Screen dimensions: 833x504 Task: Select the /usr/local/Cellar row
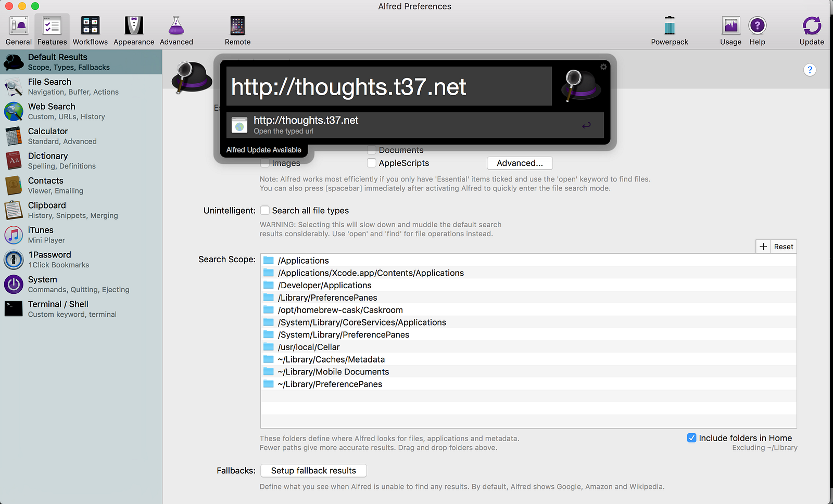tap(528, 347)
